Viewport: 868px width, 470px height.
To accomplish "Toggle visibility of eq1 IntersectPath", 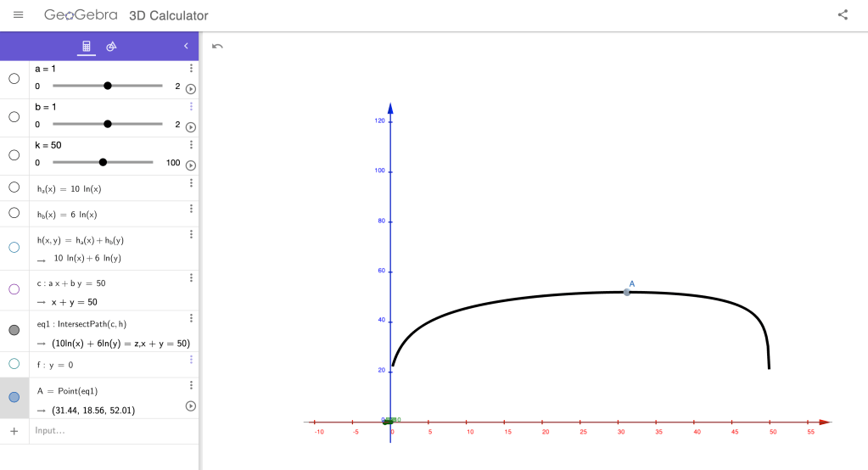I will point(14,330).
